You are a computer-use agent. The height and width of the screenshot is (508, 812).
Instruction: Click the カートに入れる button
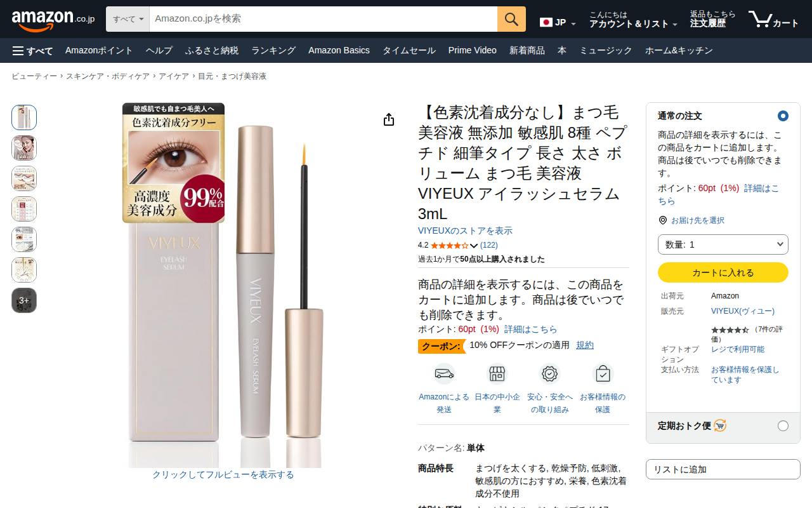723,272
